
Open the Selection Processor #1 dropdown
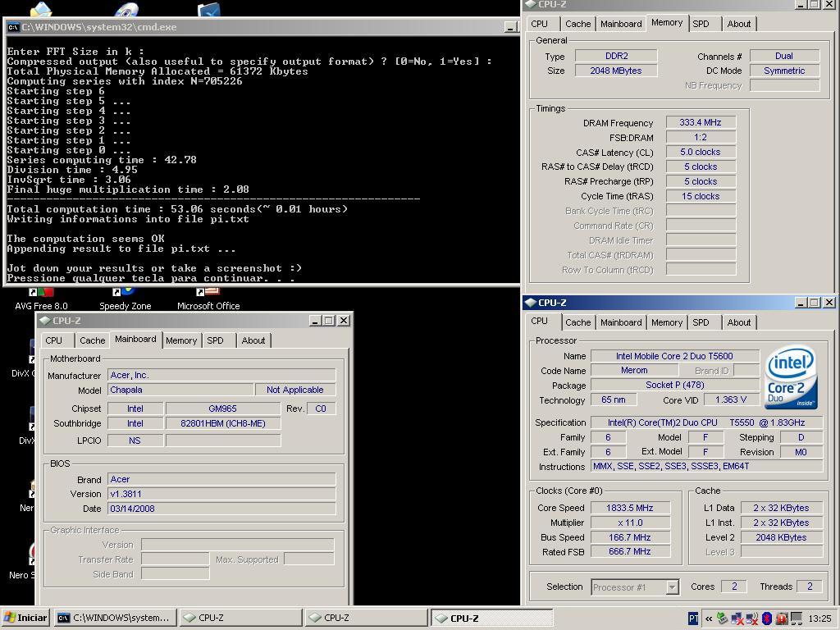(673, 587)
